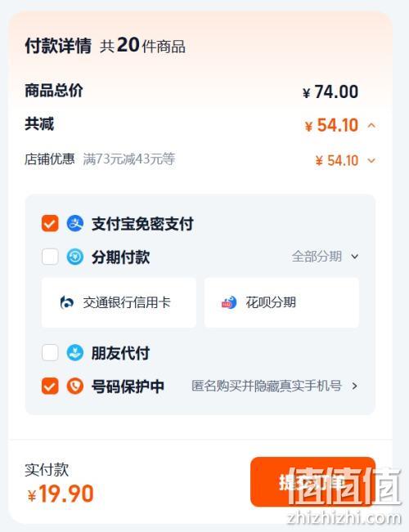The width and height of the screenshot is (409, 532).
Task: Click the 满73元减43元等 promotion text
Action: [x=129, y=159]
